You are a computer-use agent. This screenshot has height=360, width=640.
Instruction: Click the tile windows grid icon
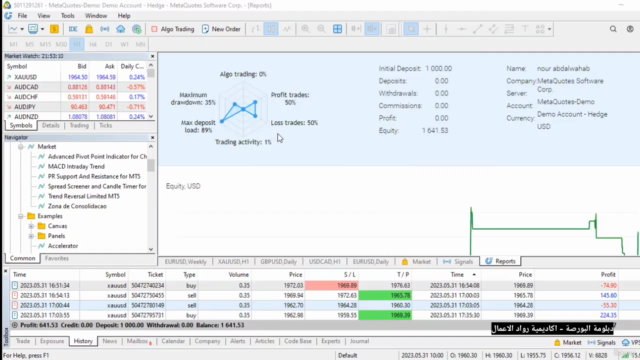[x=338, y=29]
